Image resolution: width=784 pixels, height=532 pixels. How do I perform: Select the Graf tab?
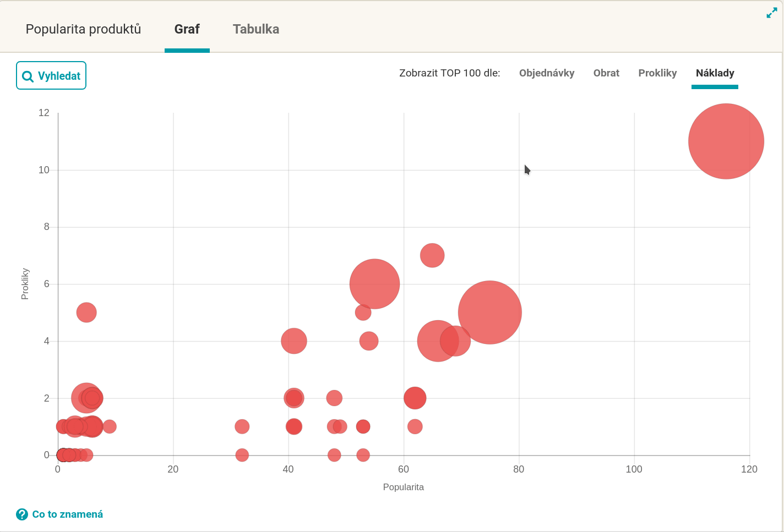pos(187,29)
